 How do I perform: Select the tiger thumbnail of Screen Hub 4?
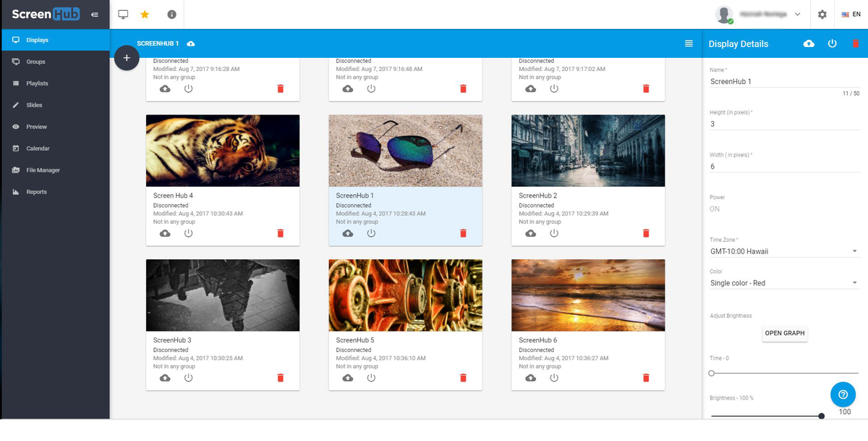pos(223,151)
